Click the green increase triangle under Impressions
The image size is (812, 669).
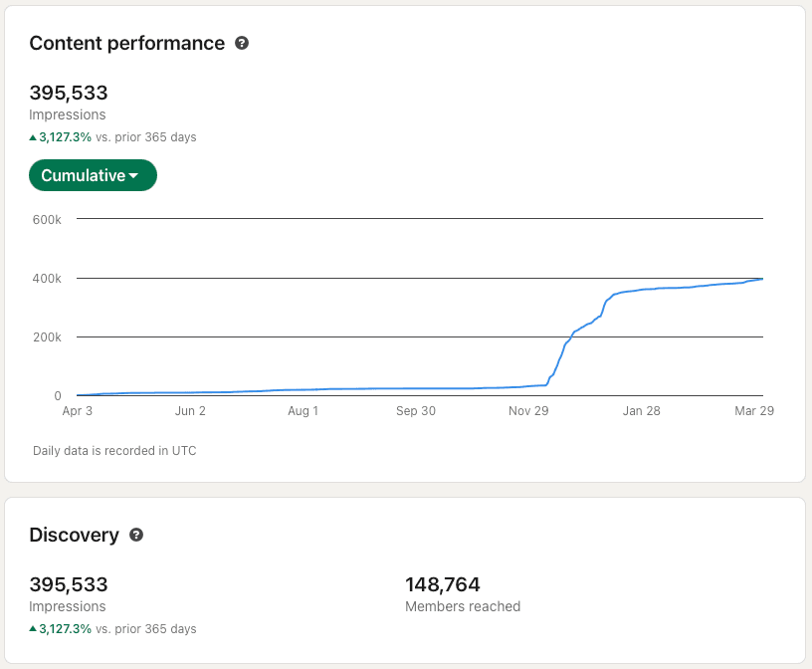coord(34,136)
